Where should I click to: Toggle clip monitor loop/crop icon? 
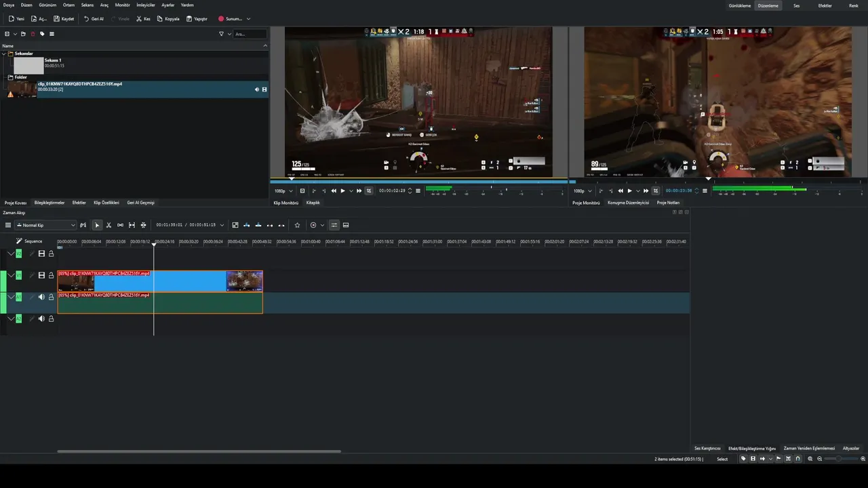point(369,191)
